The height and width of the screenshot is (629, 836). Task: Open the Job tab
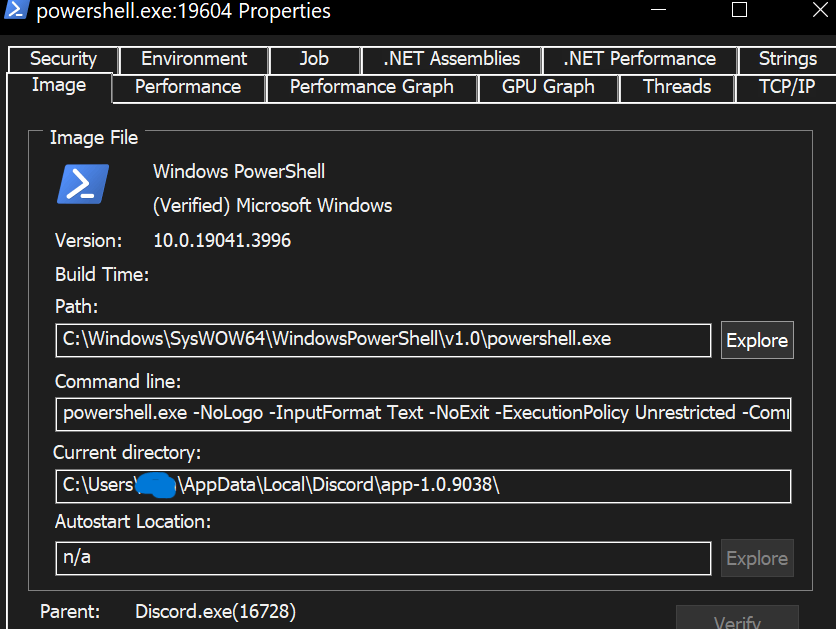coord(315,59)
